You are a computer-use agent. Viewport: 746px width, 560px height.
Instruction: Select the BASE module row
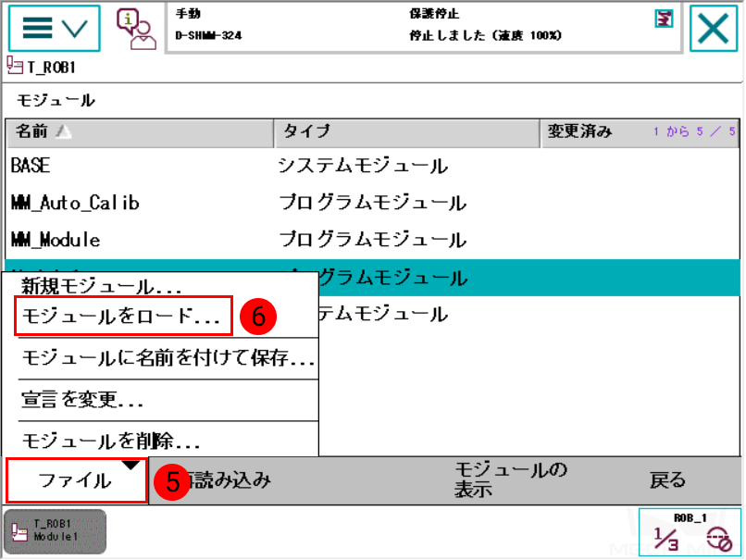pyautogui.click(x=372, y=166)
